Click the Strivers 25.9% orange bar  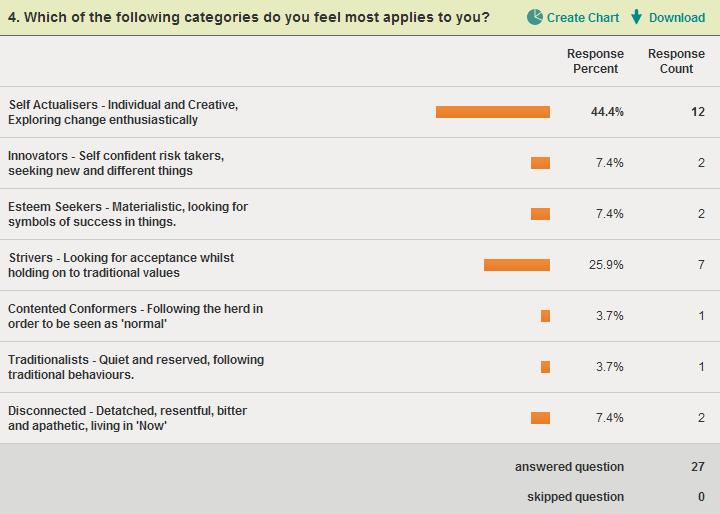coord(517,265)
